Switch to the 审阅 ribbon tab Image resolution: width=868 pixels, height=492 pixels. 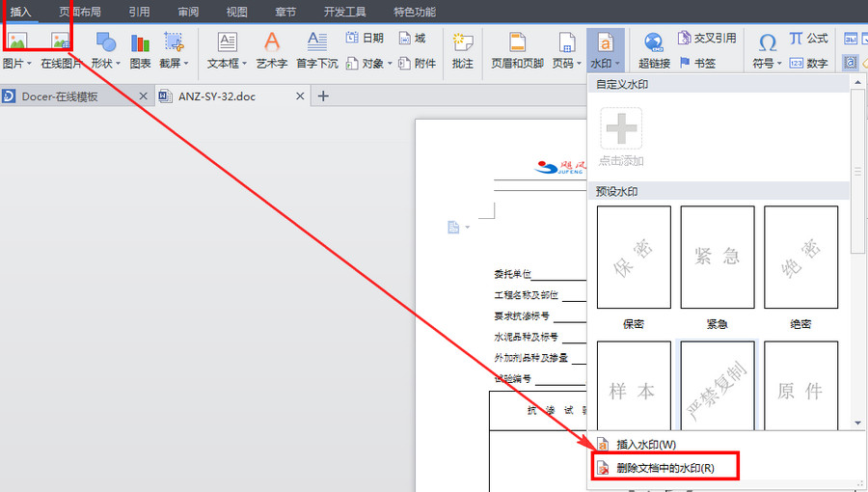click(x=188, y=12)
